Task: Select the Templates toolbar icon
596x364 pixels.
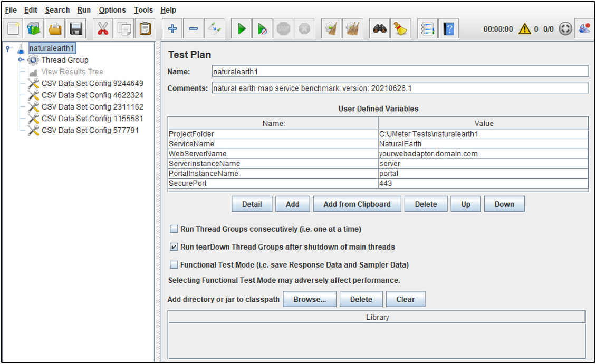Action: pos(33,28)
